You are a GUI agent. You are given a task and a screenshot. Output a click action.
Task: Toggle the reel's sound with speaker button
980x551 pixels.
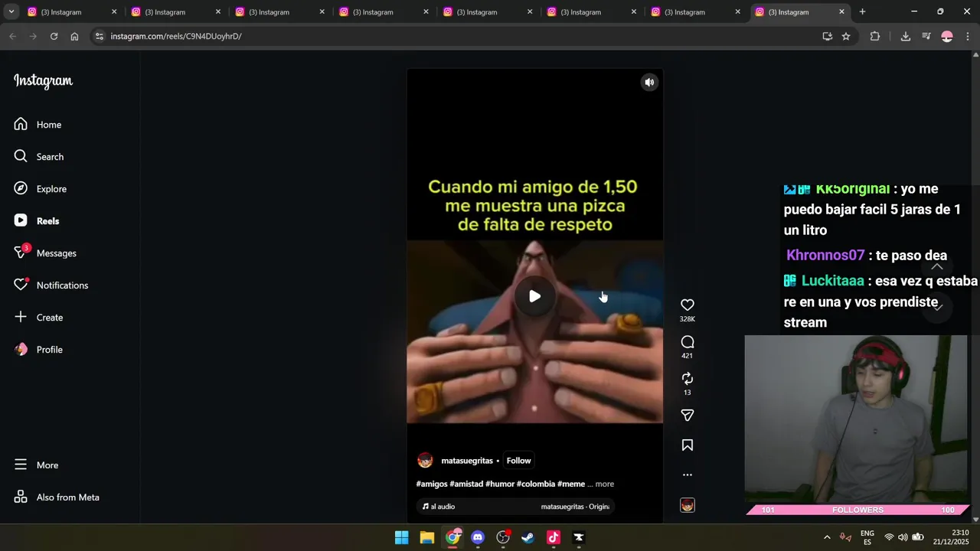click(x=649, y=83)
